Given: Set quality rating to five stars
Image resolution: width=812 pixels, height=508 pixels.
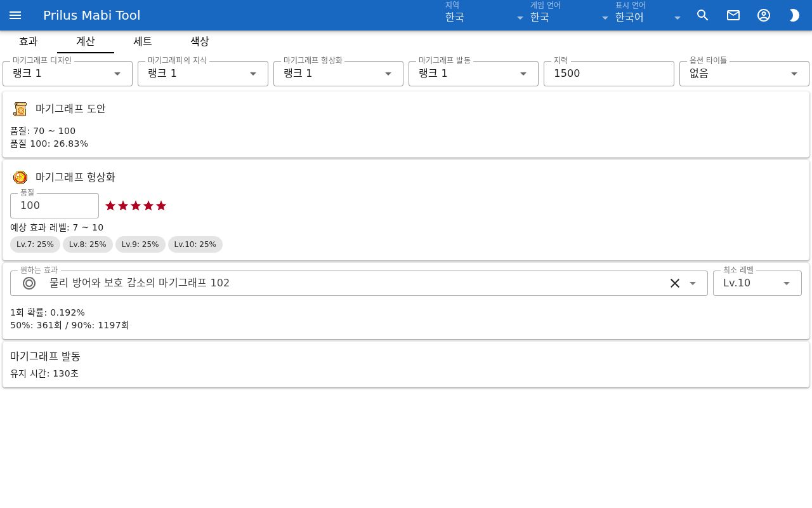Looking at the screenshot, I should 161,206.
